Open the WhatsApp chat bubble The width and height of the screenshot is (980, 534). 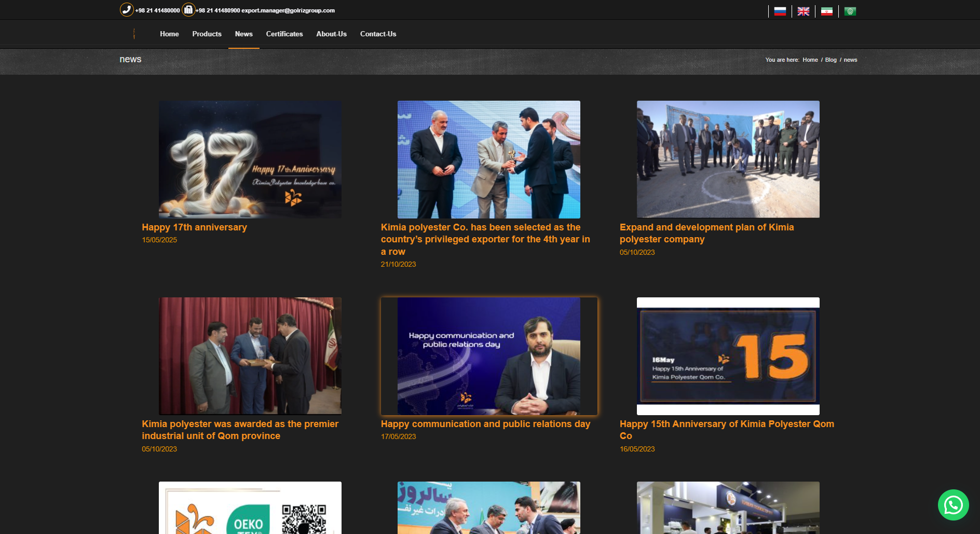[x=953, y=505]
